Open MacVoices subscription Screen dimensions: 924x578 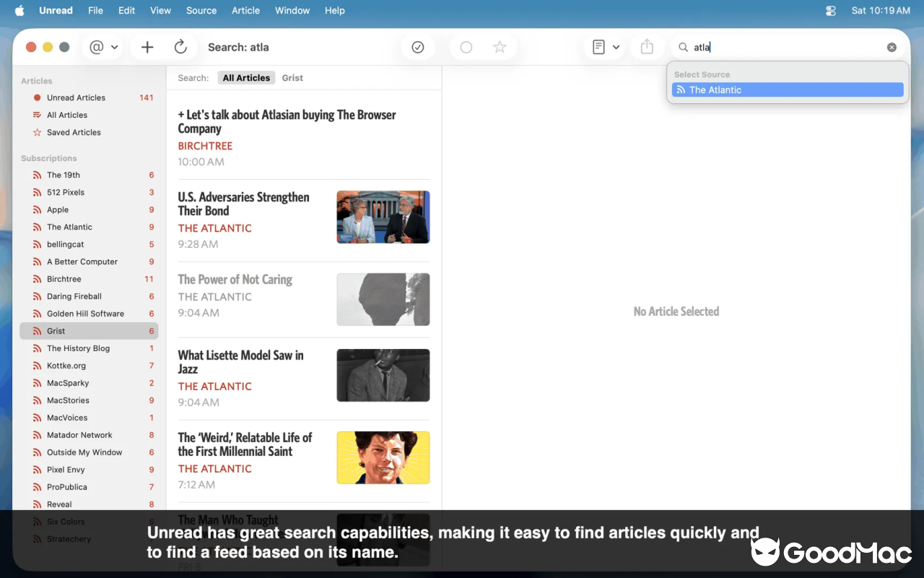pos(89,418)
